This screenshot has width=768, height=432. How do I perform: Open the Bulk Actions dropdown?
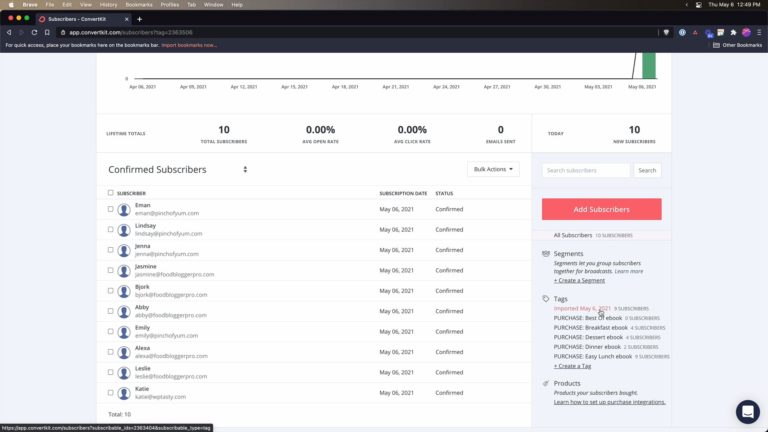click(x=493, y=169)
